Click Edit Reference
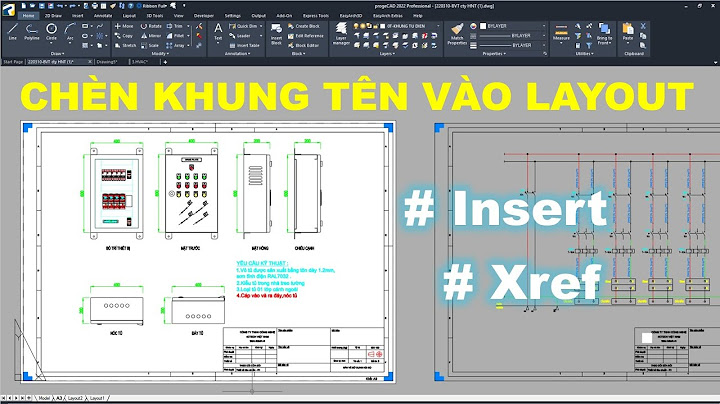The height and width of the screenshot is (404, 720). [305, 36]
